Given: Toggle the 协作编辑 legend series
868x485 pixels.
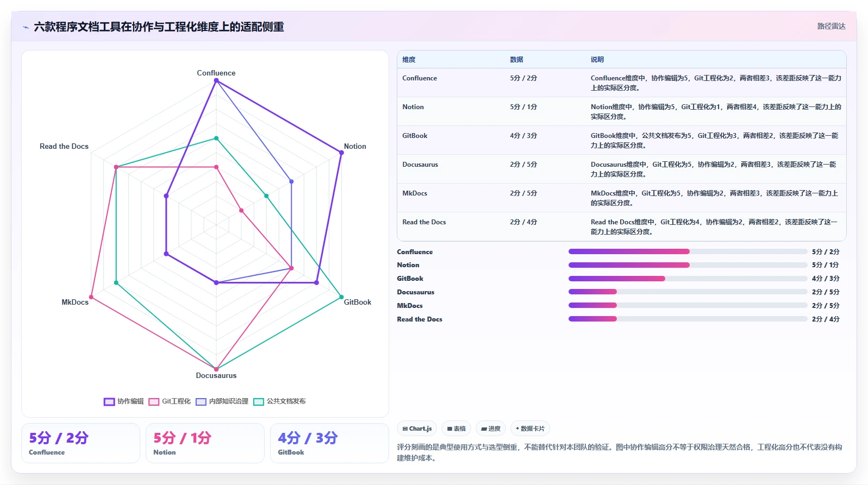Looking at the screenshot, I should point(124,401).
